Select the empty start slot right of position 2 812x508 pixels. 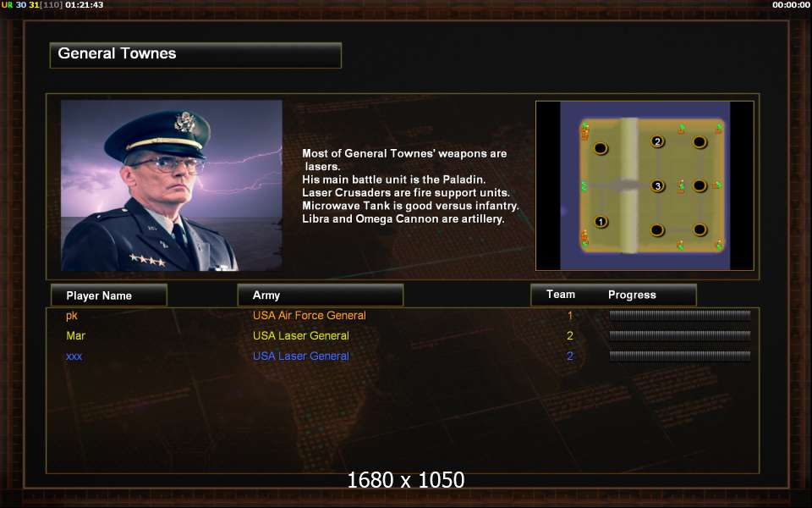tap(700, 141)
